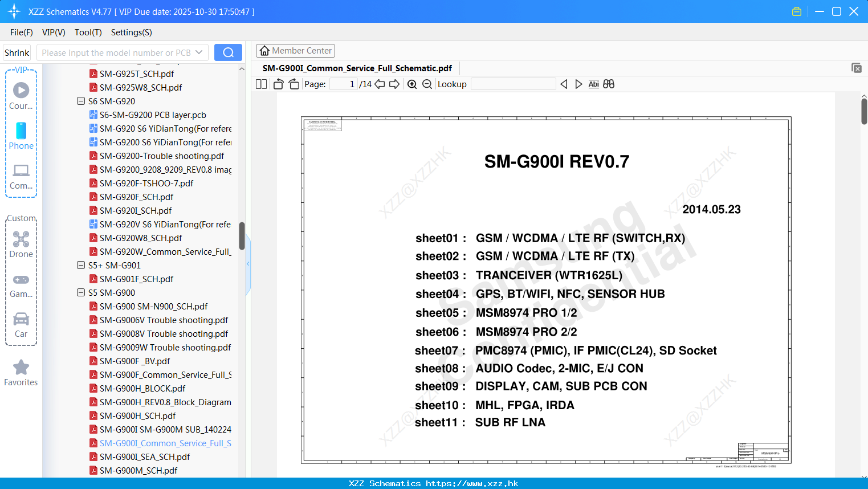
Task: Collapse the S5+ SM-G901 folder
Action: (x=81, y=265)
